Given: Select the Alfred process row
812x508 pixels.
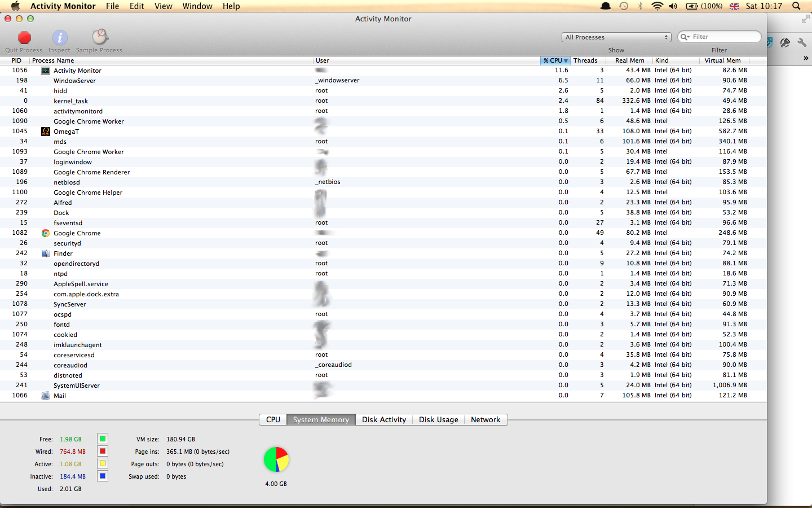Looking at the screenshot, I should pyautogui.click(x=383, y=203).
